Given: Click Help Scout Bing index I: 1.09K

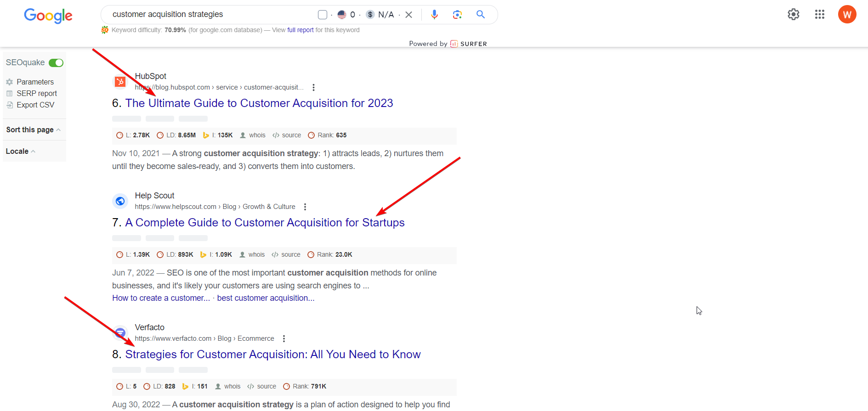Looking at the screenshot, I should click(216, 254).
